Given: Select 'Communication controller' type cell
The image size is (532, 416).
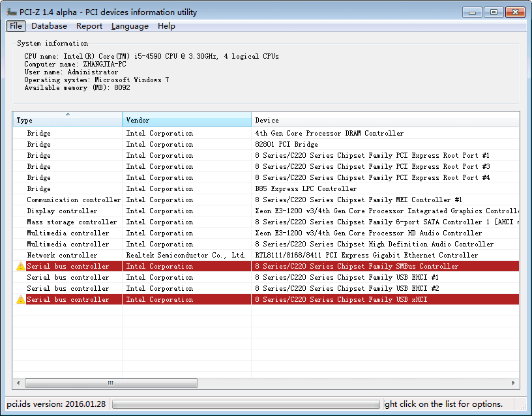Looking at the screenshot, I should (74, 200).
